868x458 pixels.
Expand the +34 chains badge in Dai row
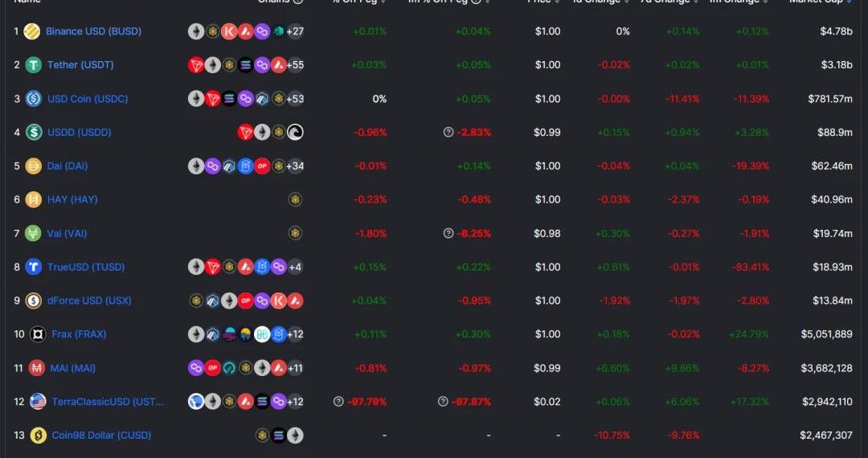click(x=295, y=166)
